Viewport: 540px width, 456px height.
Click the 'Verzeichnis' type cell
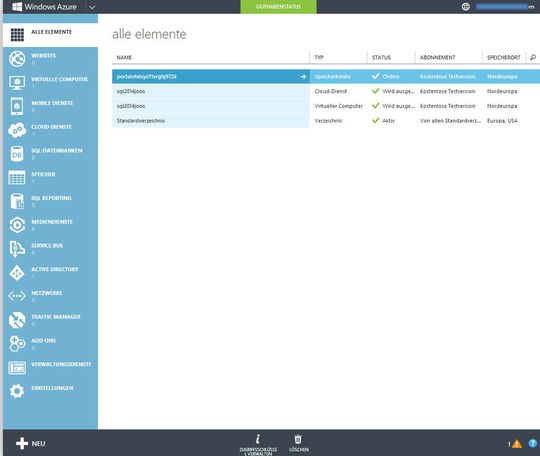tap(328, 121)
